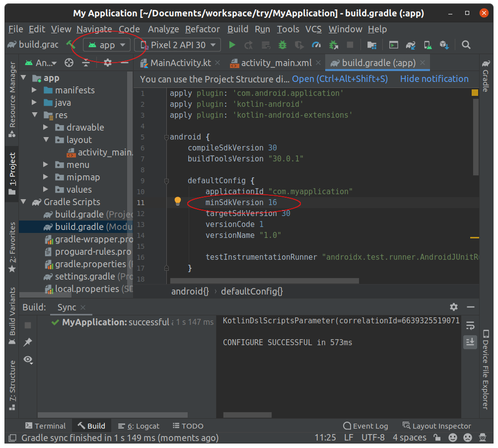Click breadcrumb defaultConfig{}

[x=252, y=291]
